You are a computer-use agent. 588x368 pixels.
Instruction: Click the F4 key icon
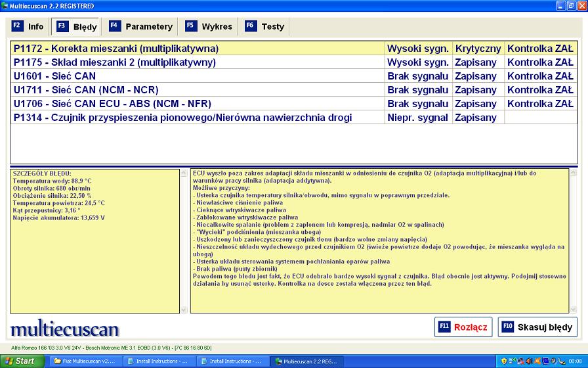click(114, 26)
